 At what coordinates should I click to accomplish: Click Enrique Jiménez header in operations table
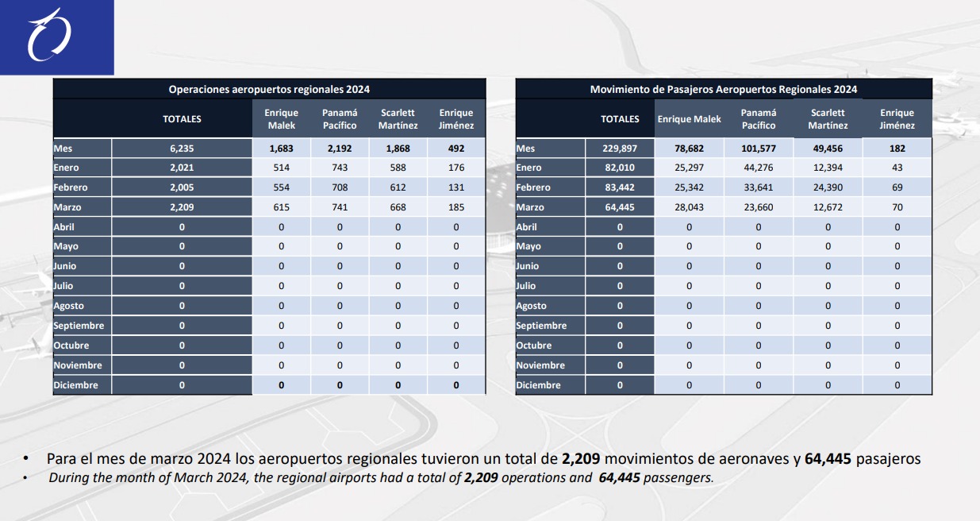tap(456, 119)
